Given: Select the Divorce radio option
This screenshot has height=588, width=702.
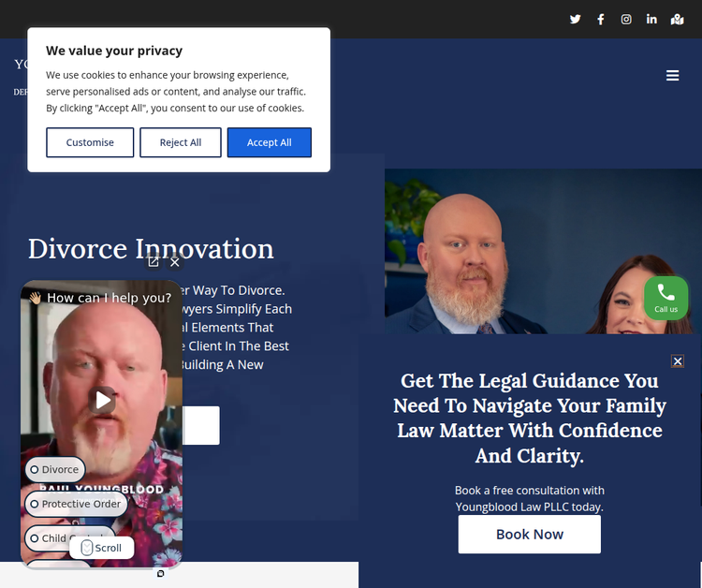Looking at the screenshot, I should 55,469.
